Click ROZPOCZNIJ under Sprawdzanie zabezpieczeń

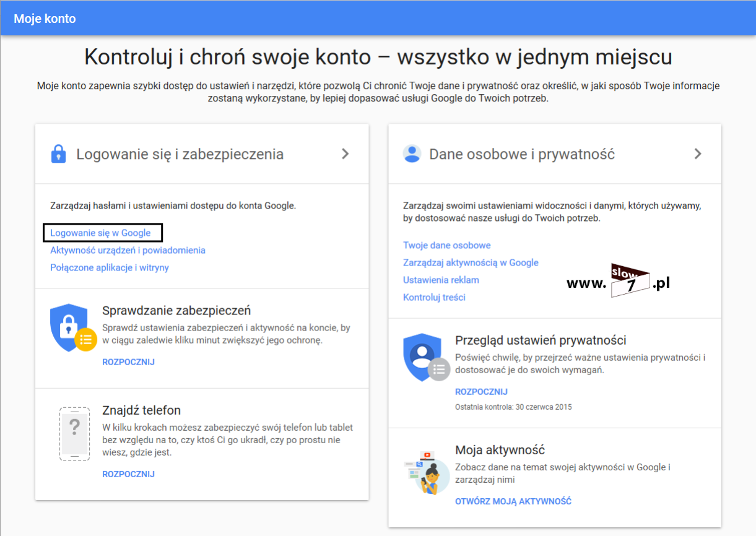pyautogui.click(x=128, y=362)
